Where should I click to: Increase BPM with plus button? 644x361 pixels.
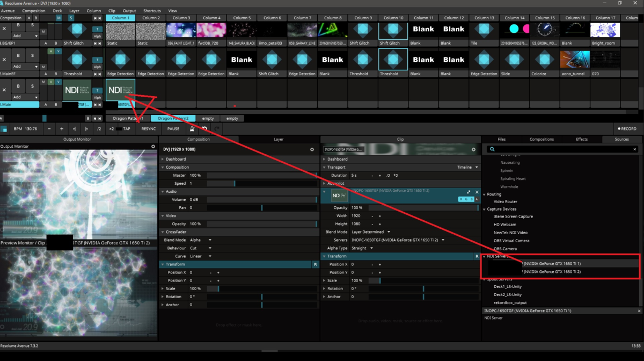62,129
